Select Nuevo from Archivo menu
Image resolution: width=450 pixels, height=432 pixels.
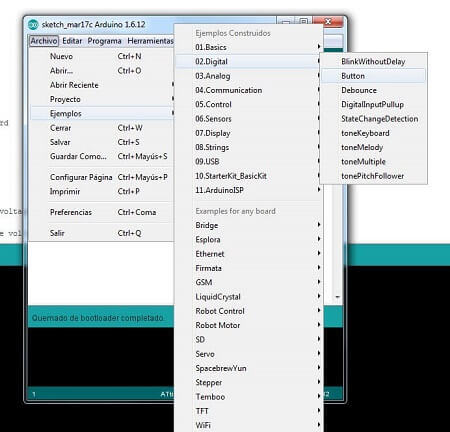click(x=102, y=56)
